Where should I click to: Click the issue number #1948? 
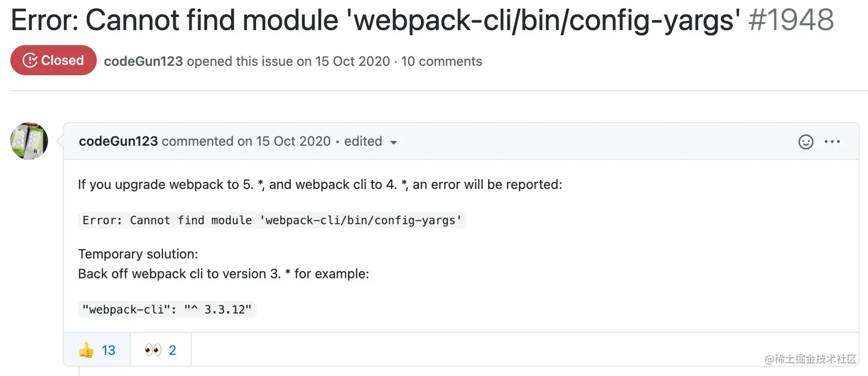tap(791, 21)
